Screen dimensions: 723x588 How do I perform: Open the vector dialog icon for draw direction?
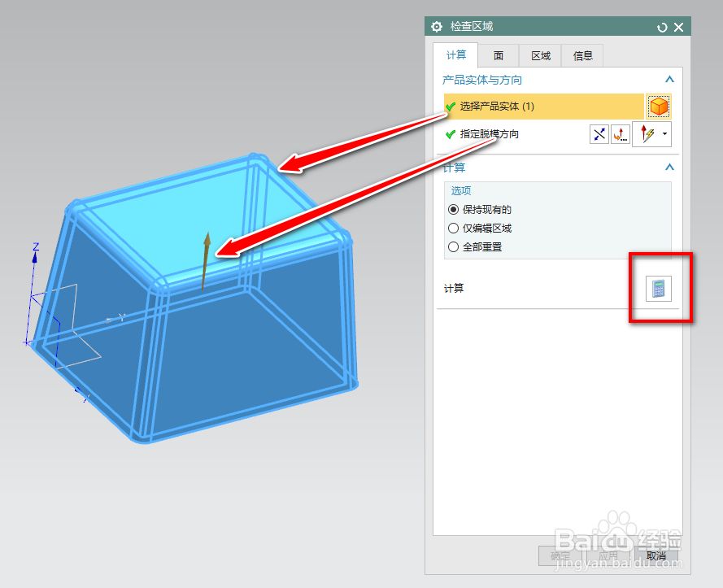(x=621, y=134)
